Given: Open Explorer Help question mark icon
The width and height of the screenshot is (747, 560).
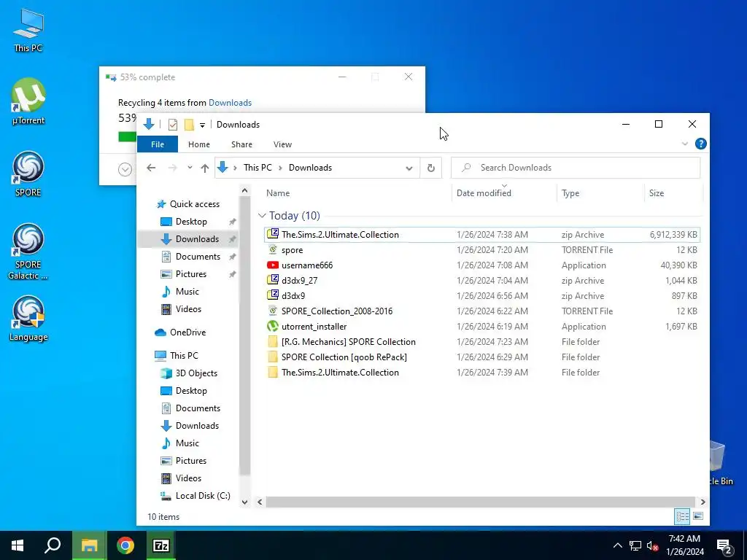Looking at the screenshot, I should coord(700,144).
